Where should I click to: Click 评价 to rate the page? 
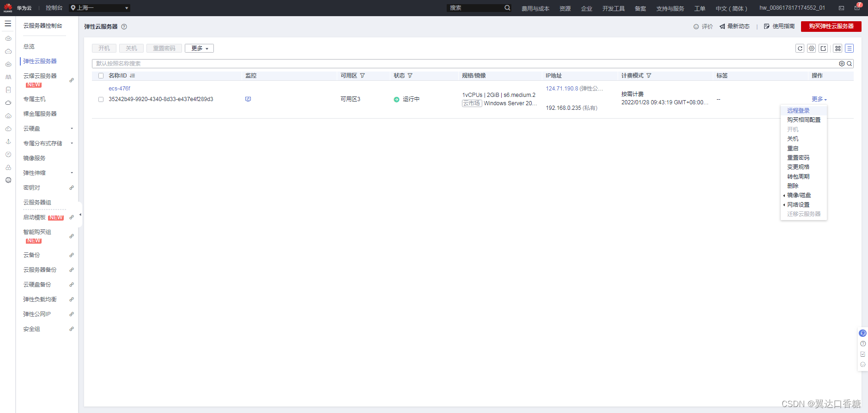703,27
